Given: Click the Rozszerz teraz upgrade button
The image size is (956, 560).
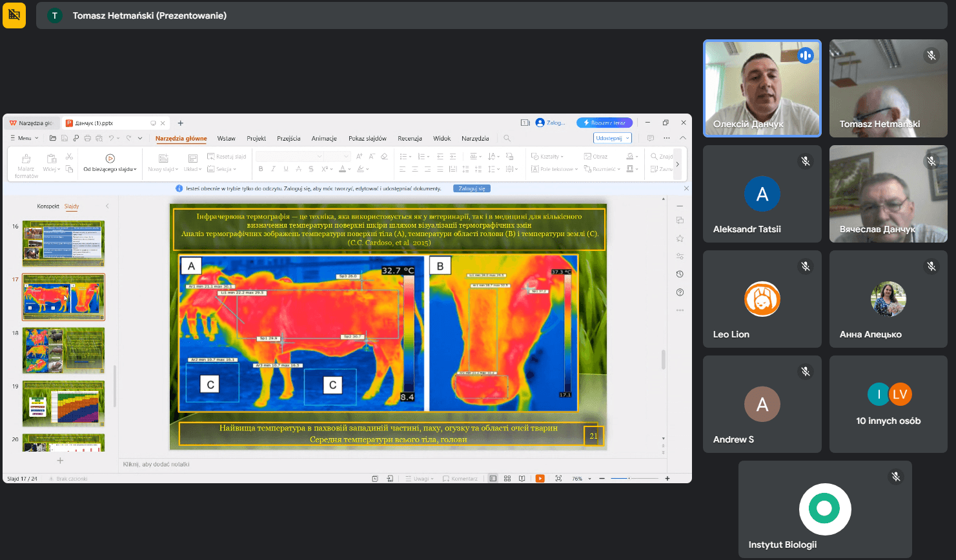Looking at the screenshot, I should [605, 123].
